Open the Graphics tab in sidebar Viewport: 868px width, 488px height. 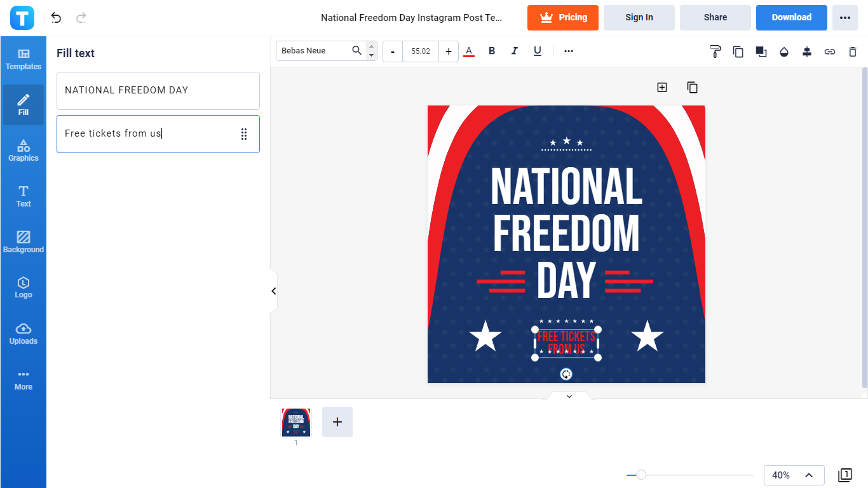(x=24, y=151)
